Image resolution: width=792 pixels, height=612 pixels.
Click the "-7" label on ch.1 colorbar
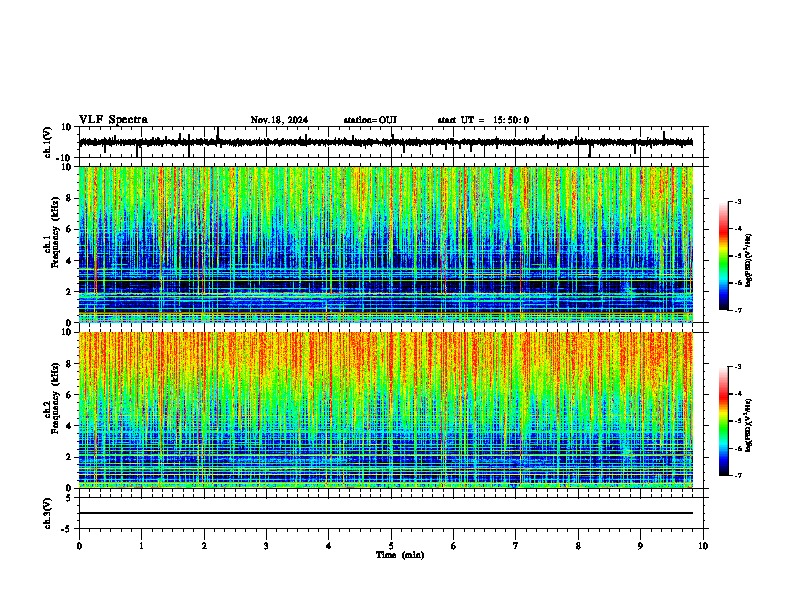pyautogui.click(x=738, y=310)
